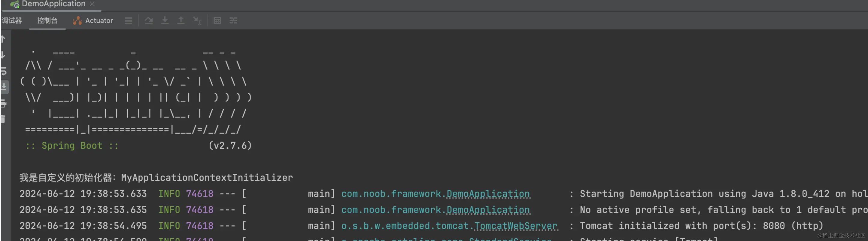Click the down arrow in console gutter
This screenshot has height=241, width=868.
(3, 55)
